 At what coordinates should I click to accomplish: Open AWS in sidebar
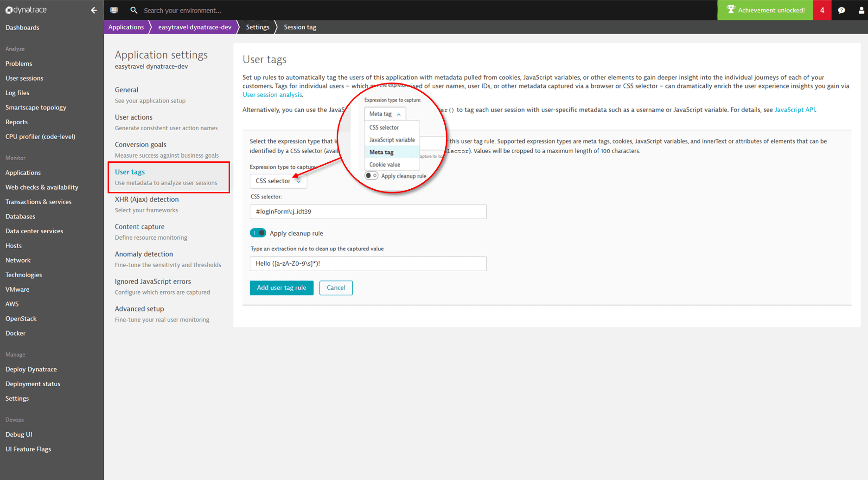click(12, 304)
